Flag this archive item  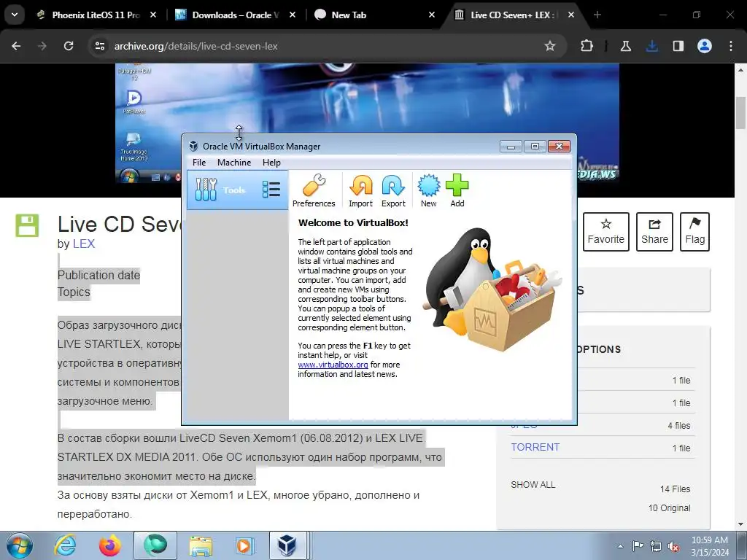(694, 231)
